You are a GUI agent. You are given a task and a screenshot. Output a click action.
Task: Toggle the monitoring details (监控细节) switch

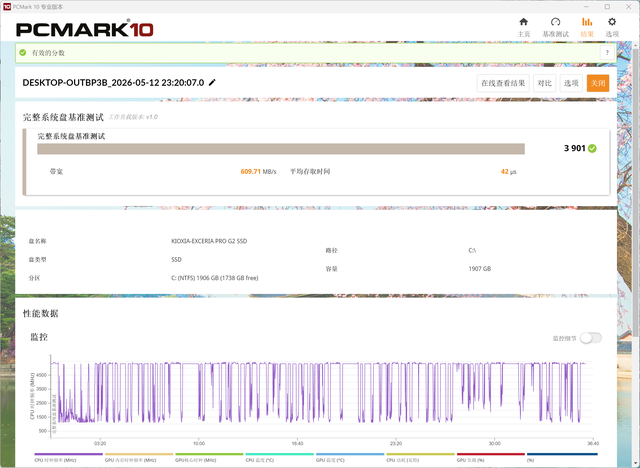(x=591, y=338)
